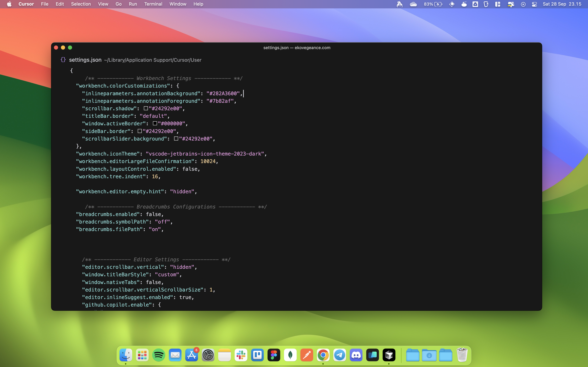The height and width of the screenshot is (367, 588).
Task: Open Discord from the dock
Action: coord(356,355)
